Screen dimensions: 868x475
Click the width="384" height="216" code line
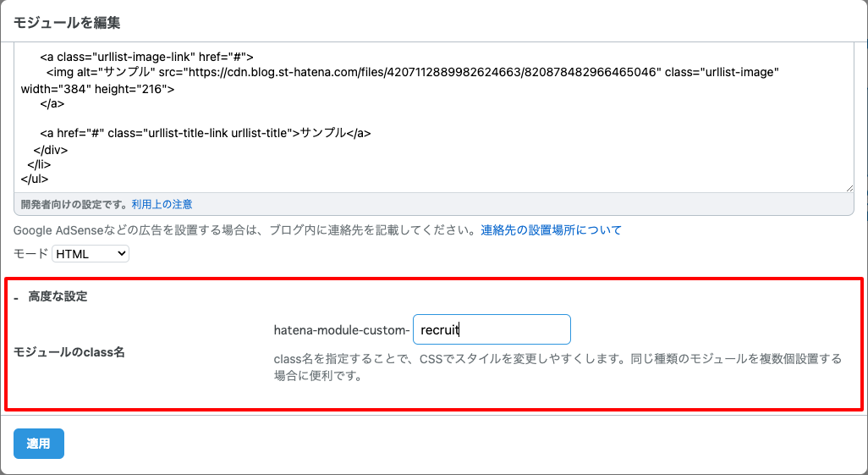click(98, 88)
